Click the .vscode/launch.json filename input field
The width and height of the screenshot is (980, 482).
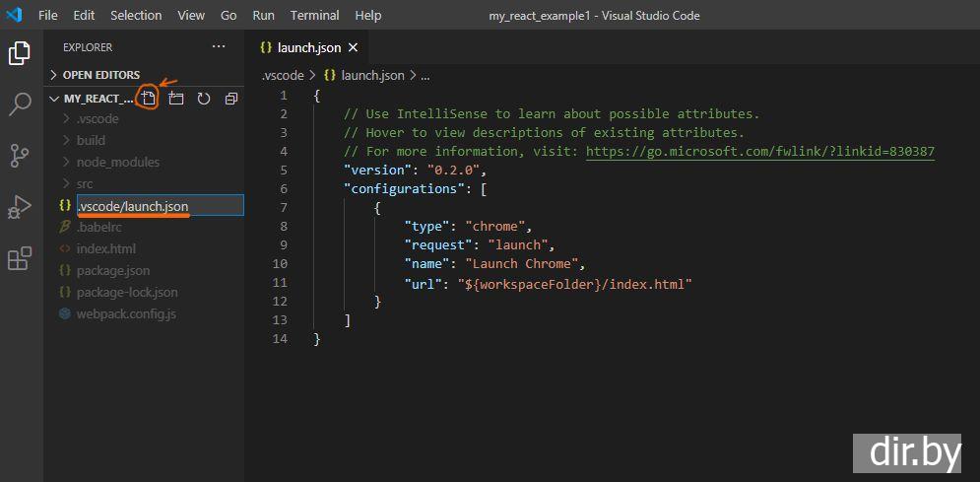158,205
